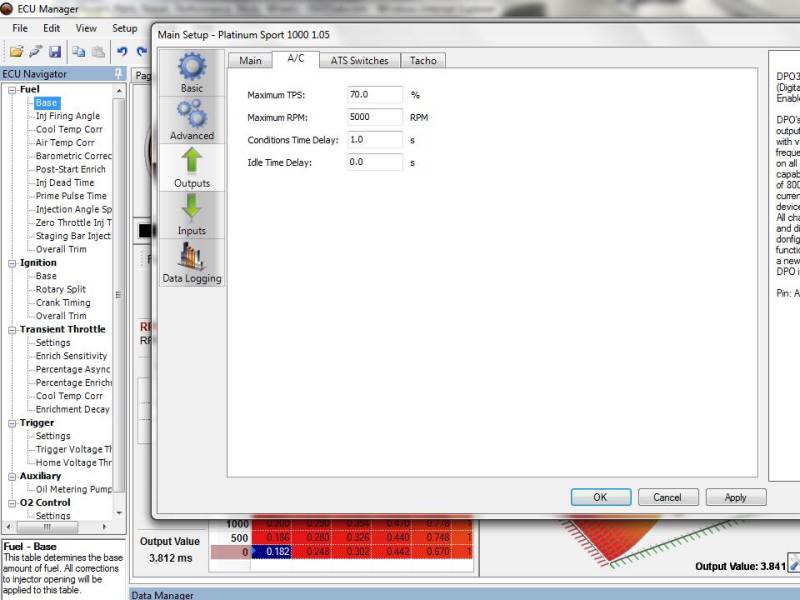The height and width of the screenshot is (600, 800).
Task: Select the A/C tab
Action: (296, 59)
